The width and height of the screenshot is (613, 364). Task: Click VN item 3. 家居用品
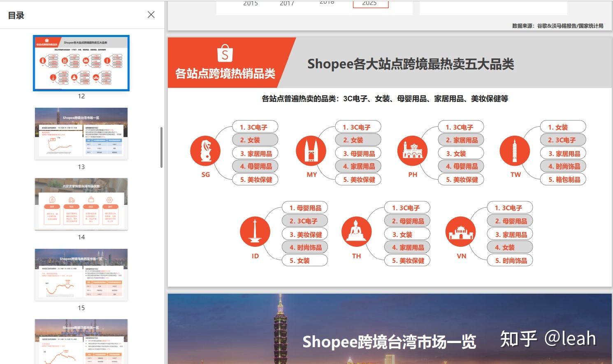(x=510, y=234)
